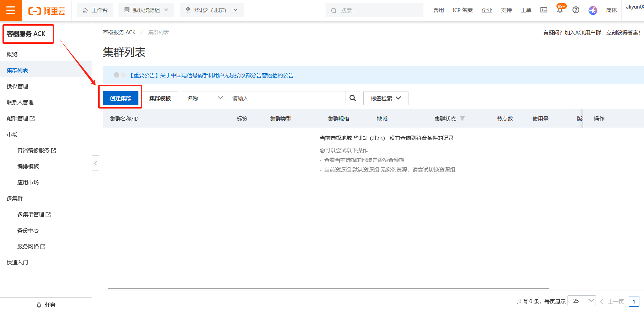Open the 工单 menu
This screenshot has width=644, height=311.
tap(526, 10)
